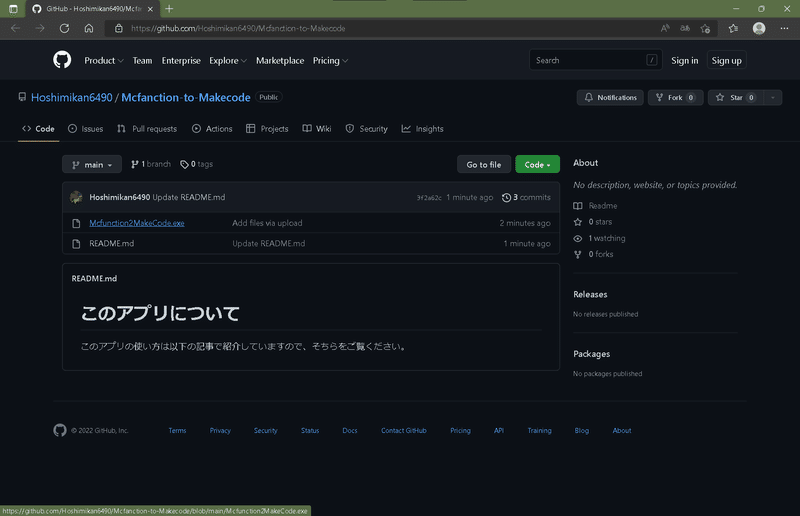
Task: Star the repository
Action: 736,97
